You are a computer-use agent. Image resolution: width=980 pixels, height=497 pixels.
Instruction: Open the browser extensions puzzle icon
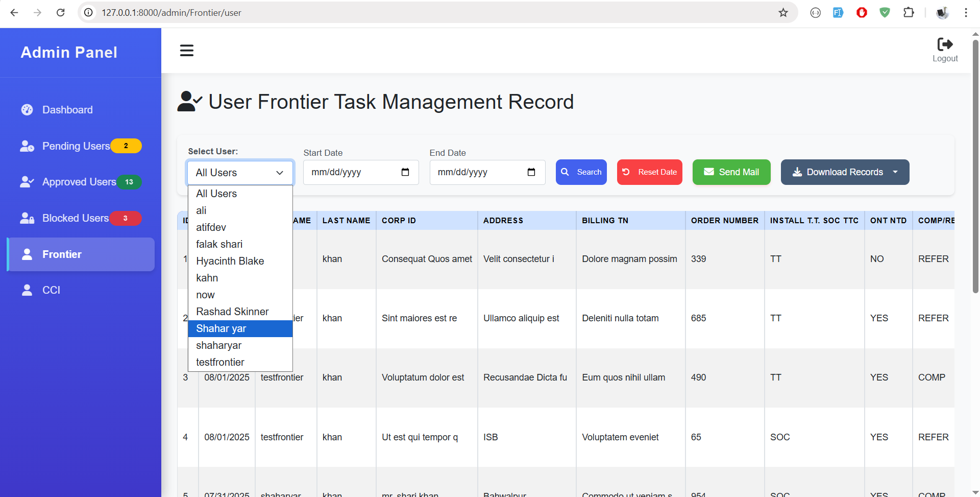click(x=909, y=13)
